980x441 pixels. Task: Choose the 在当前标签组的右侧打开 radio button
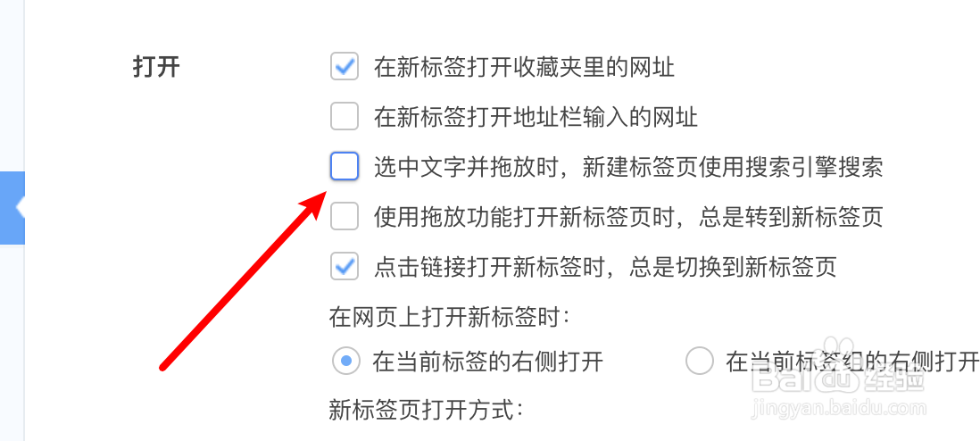click(x=700, y=361)
